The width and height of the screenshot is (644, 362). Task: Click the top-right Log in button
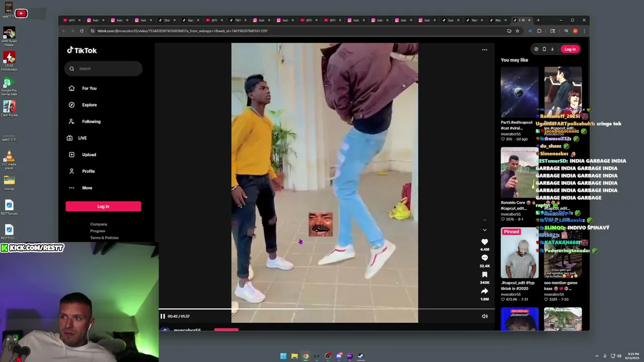[570, 49]
